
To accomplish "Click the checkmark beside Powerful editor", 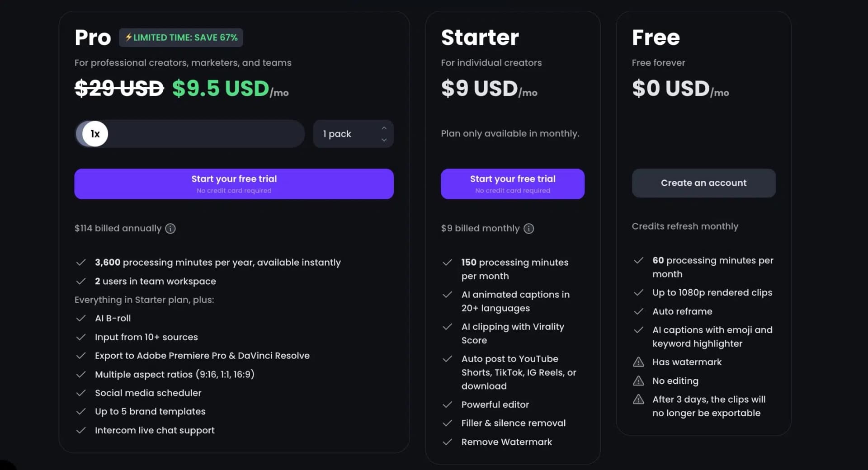I will click(x=448, y=405).
